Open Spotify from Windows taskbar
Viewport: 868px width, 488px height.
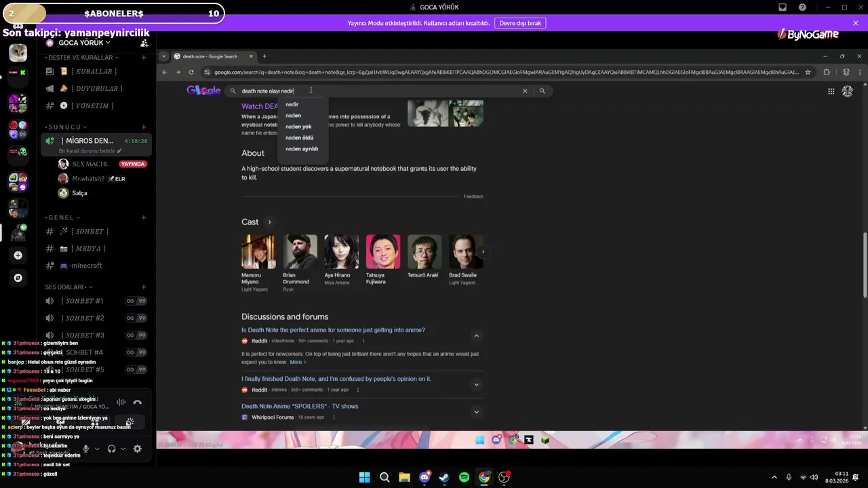tap(464, 477)
